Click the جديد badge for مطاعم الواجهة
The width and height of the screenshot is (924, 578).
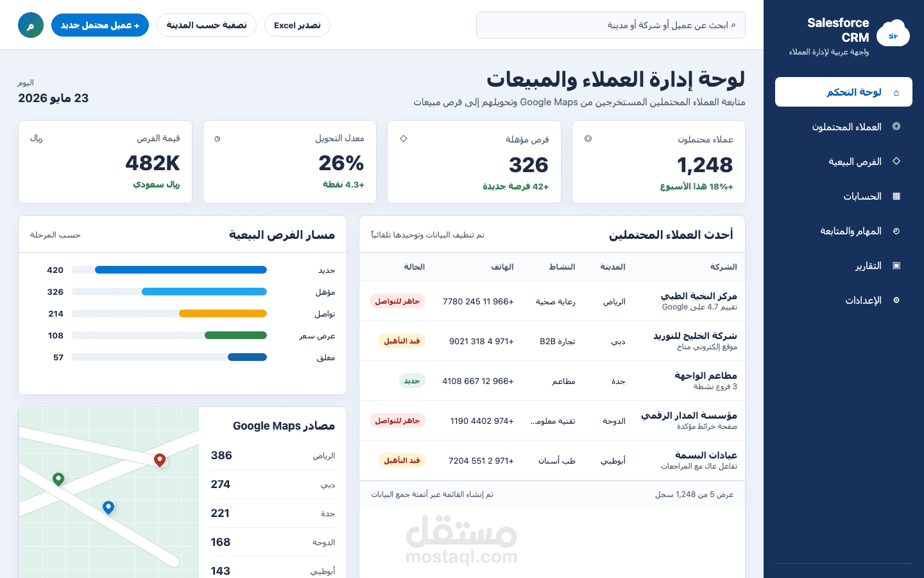(x=412, y=380)
